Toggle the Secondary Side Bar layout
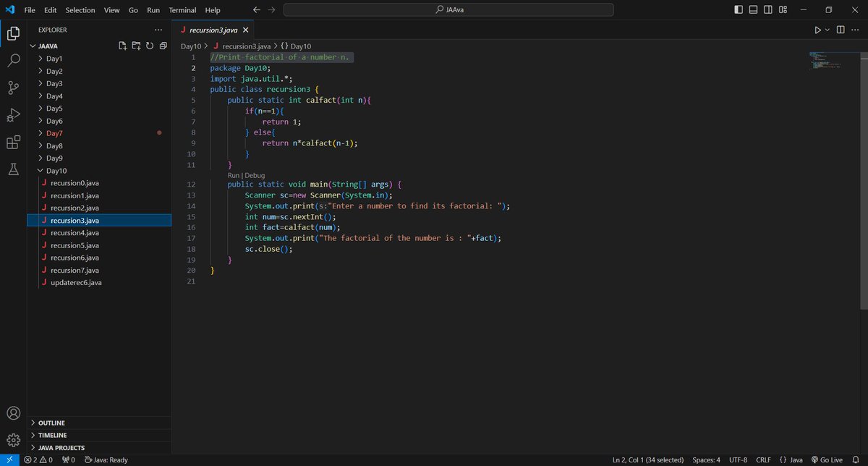Viewport: 868px width, 466px height. (768, 9)
